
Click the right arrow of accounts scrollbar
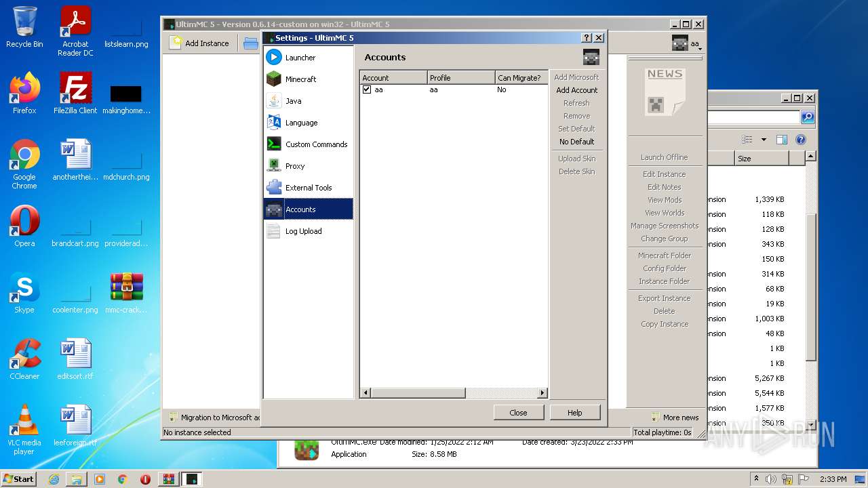[542, 392]
